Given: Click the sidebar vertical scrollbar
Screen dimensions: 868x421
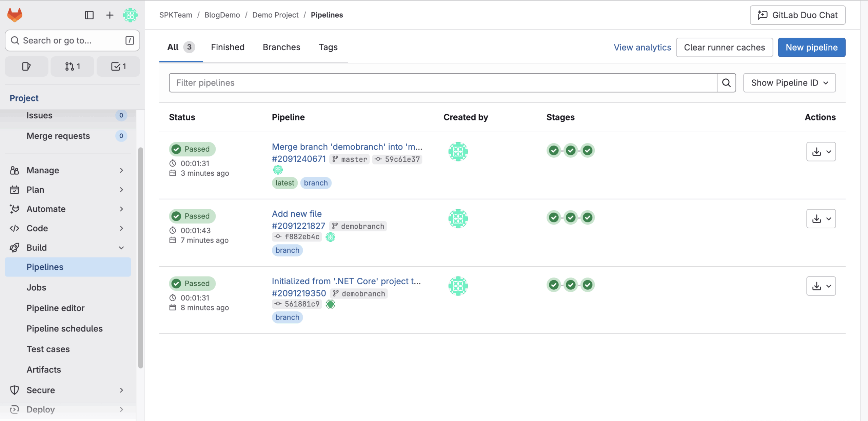Looking at the screenshot, I should [140, 258].
